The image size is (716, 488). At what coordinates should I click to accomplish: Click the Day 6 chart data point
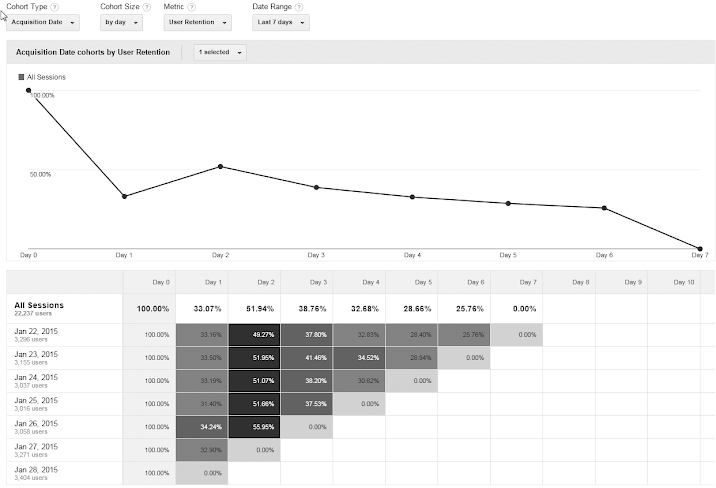coord(604,208)
